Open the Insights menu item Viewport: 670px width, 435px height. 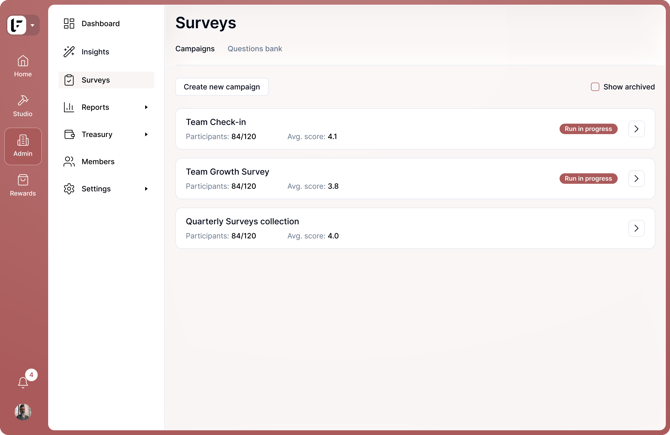106,52
